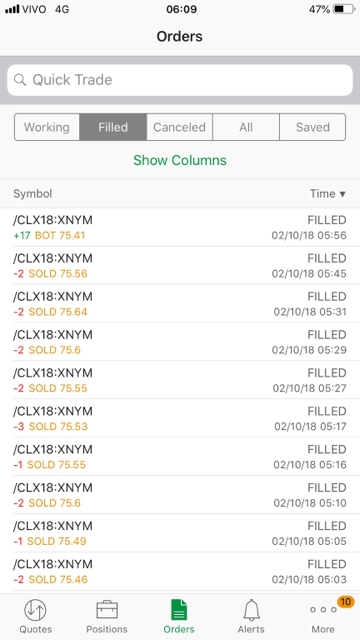Tap the battery indicator in status bar
This screenshot has height=640, width=360.
344,9
